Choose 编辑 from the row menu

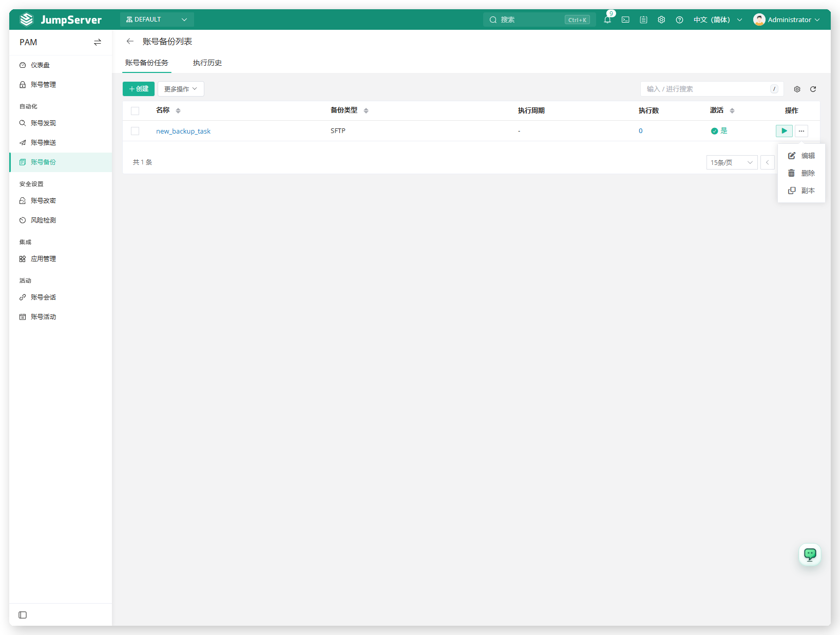(801, 156)
